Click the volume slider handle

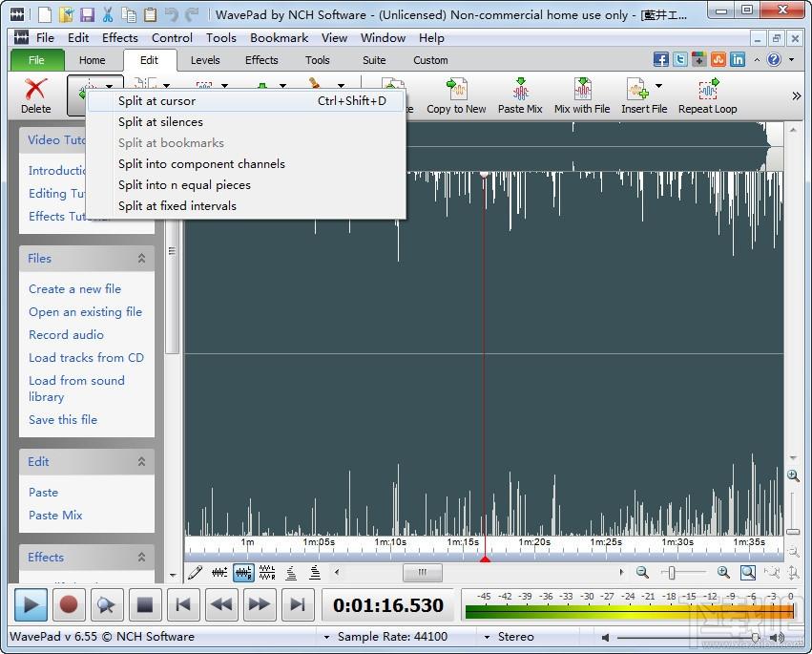pos(755,638)
